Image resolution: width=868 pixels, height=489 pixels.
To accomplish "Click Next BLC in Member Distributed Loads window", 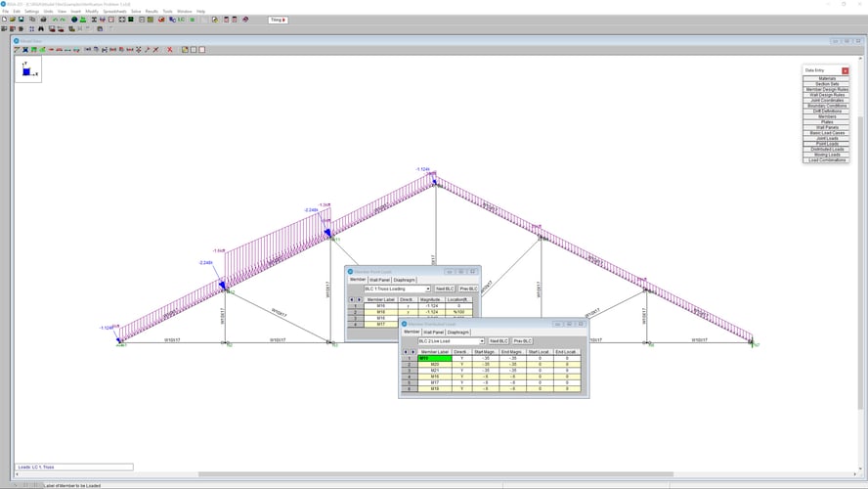I will pyautogui.click(x=499, y=340).
